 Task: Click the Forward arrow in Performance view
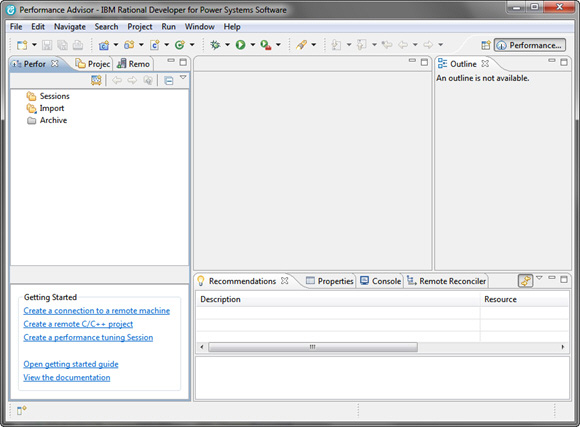click(132, 80)
